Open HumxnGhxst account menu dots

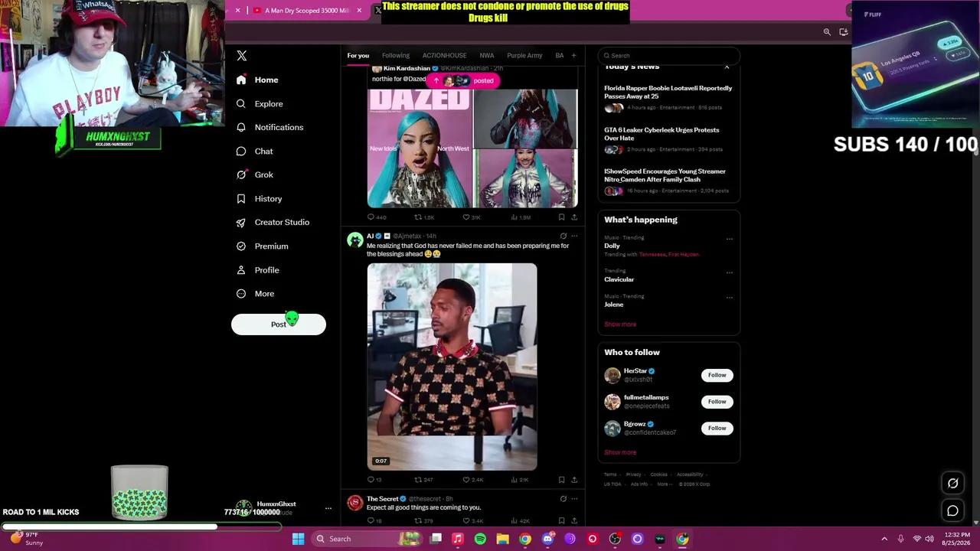pos(328,508)
